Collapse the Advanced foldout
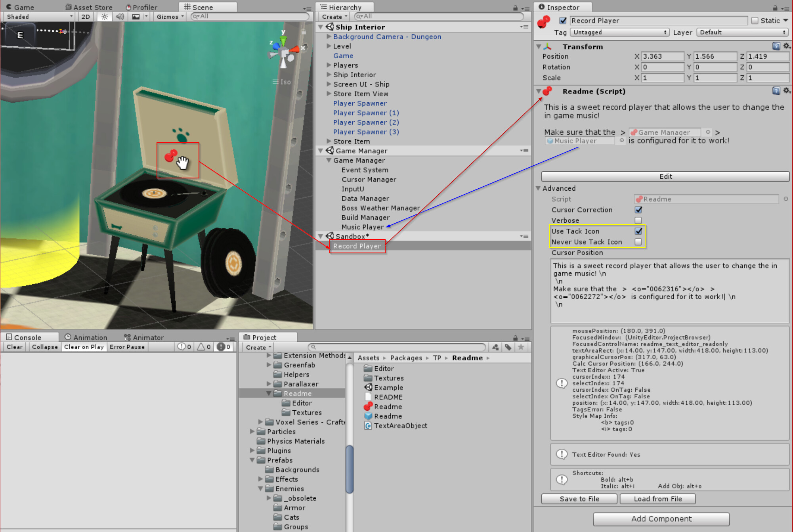Image resolution: width=793 pixels, height=532 pixels. (x=538, y=188)
